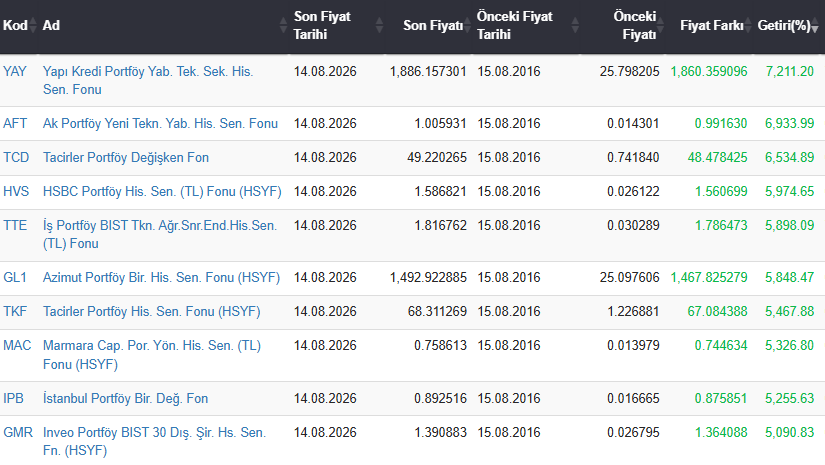Open İstanbul Portföy Bir. Değ. Fon
825x465 pixels.
[x=125, y=399]
